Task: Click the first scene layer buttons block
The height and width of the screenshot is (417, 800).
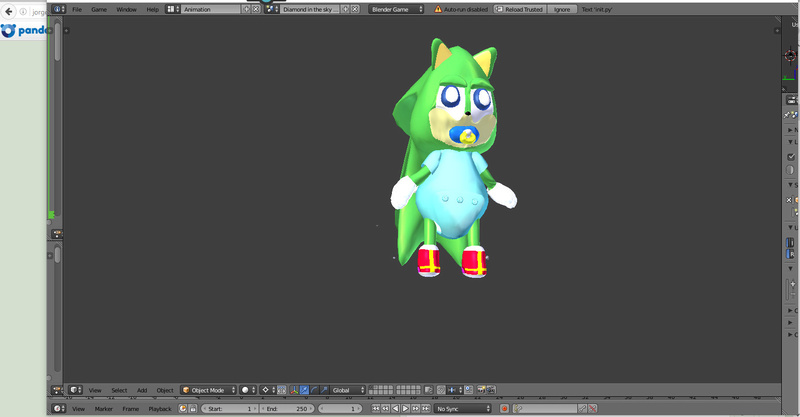Action: [x=381, y=390]
